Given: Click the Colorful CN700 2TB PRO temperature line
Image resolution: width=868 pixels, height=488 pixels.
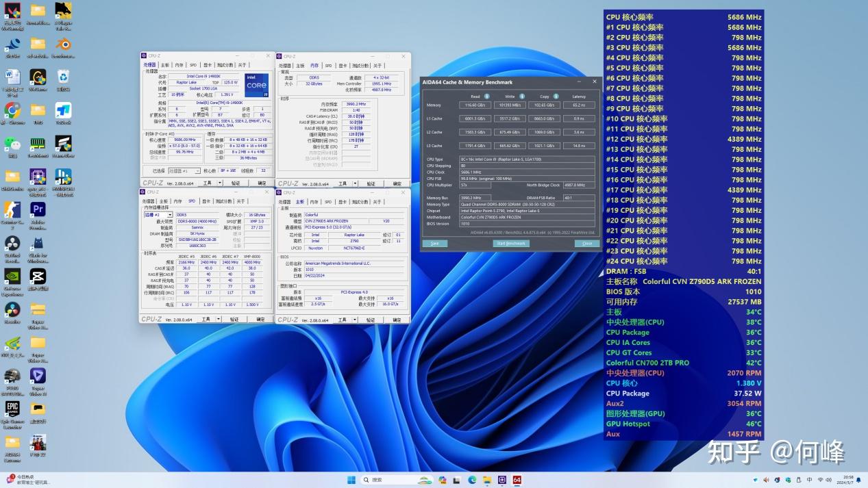Looking at the screenshot, I should point(684,363).
